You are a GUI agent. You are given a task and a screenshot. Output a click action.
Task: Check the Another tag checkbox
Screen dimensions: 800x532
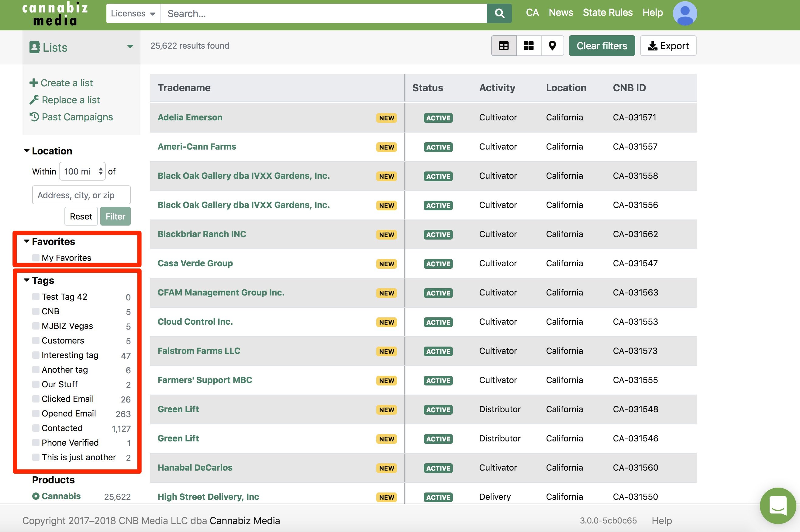[36, 369]
